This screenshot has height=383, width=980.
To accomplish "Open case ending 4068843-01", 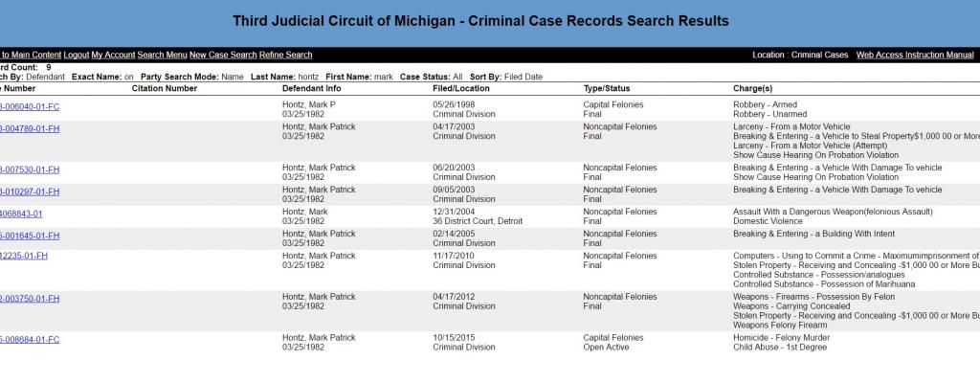I will click(x=21, y=214).
